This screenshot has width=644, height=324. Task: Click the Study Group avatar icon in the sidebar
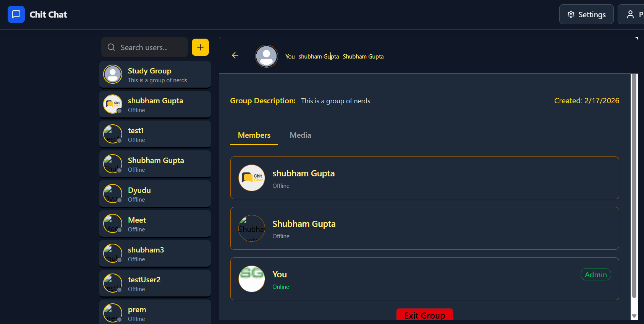113,74
